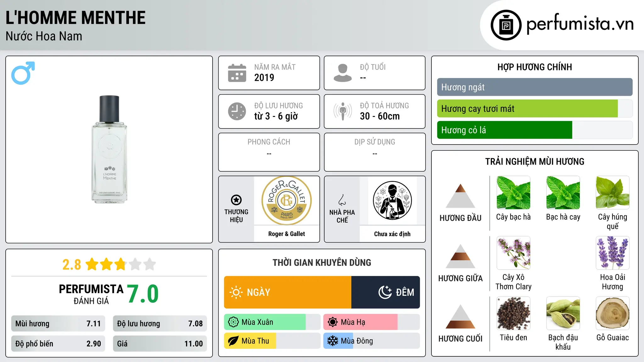Click the Độ lưu hương 7.08 score row
The image size is (644, 362).
(x=160, y=324)
